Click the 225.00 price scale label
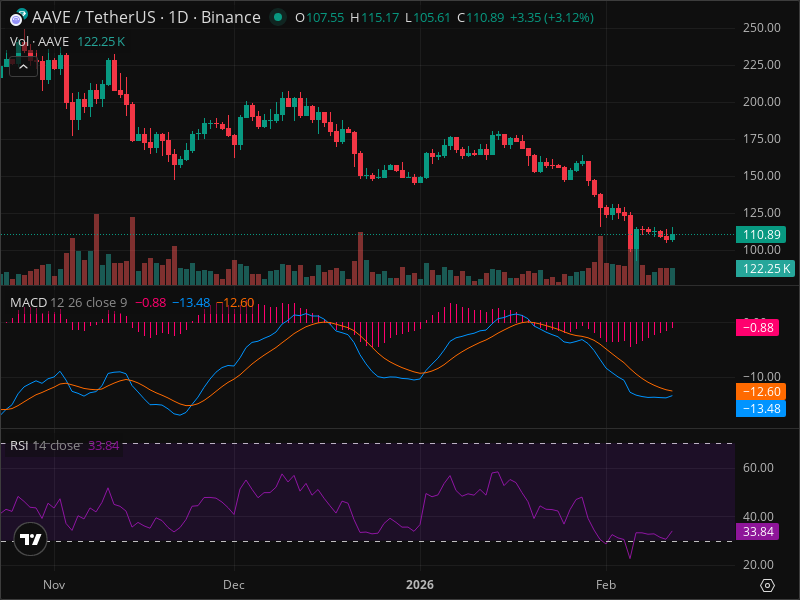This screenshot has height=600, width=800. [x=762, y=65]
